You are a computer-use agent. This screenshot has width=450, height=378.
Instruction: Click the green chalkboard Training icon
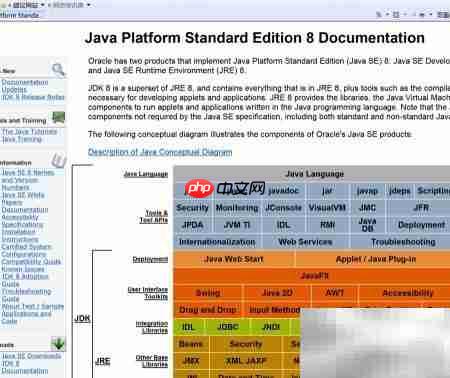pos(58,117)
